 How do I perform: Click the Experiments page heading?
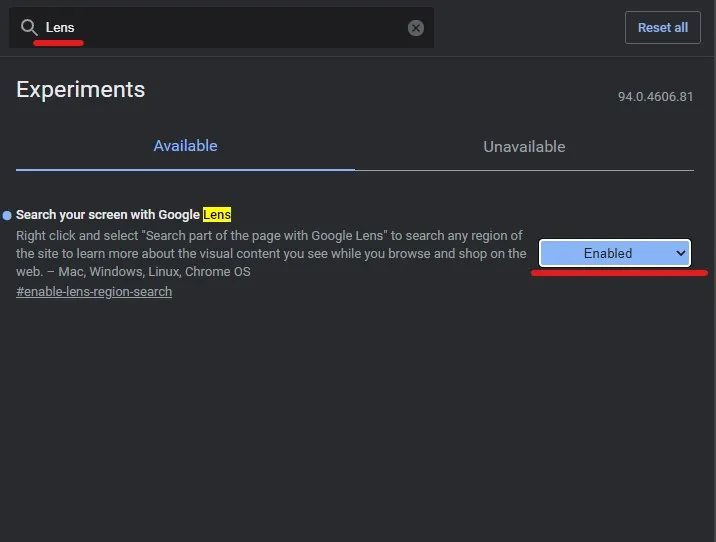81,89
